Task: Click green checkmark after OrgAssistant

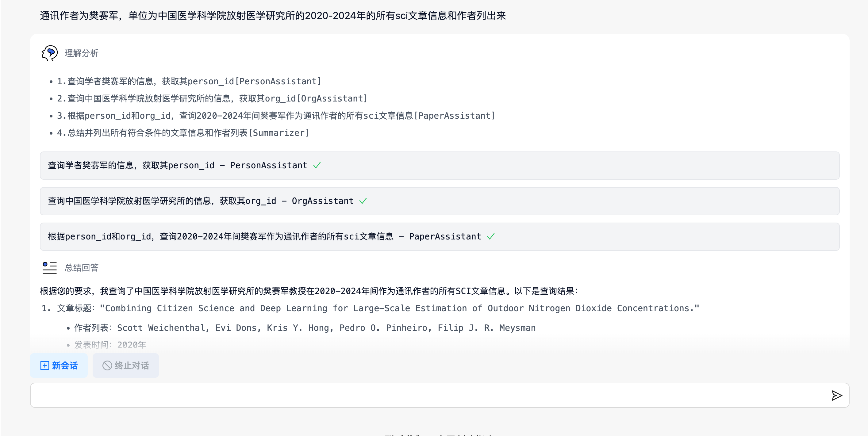Action: [x=363, y=201]
